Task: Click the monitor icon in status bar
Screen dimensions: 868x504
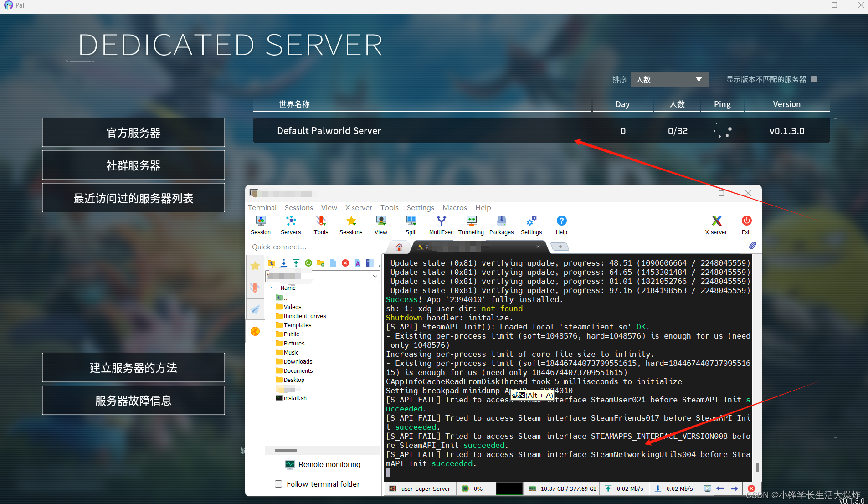Action: (x=707, y=489)
